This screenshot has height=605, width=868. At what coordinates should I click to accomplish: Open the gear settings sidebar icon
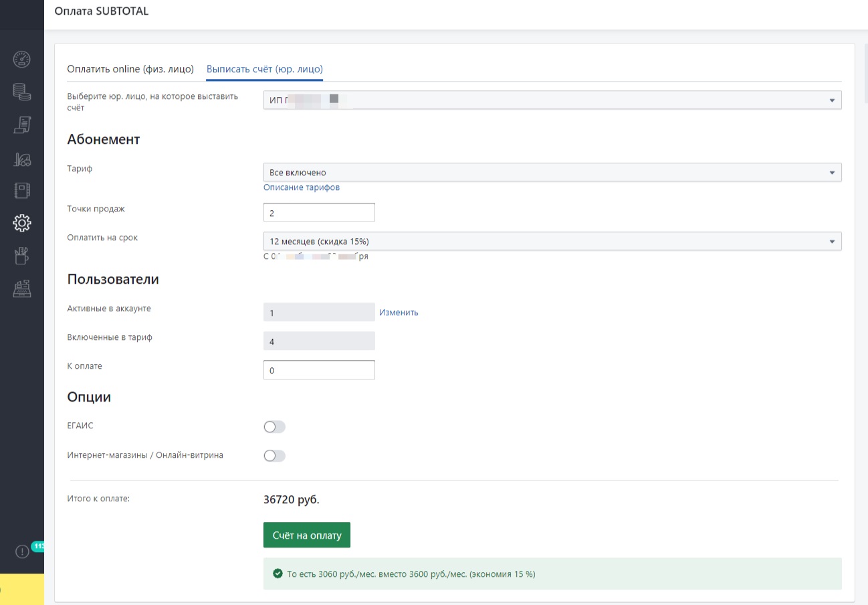pos(22,223)
